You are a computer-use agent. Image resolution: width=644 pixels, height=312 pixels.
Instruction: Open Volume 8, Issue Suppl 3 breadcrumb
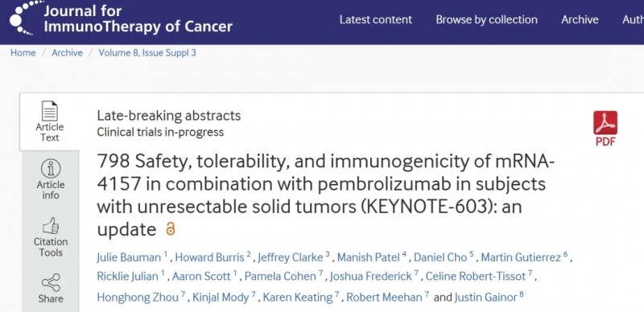147,52
